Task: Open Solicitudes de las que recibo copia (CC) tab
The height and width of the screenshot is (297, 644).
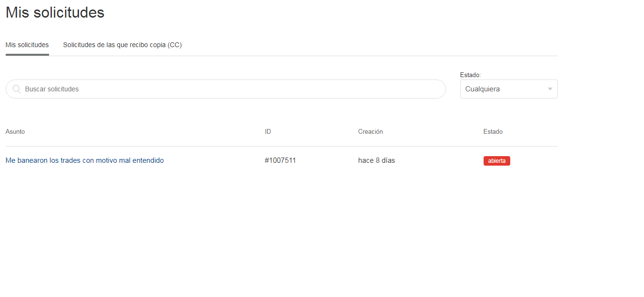Action: point(122,45)
